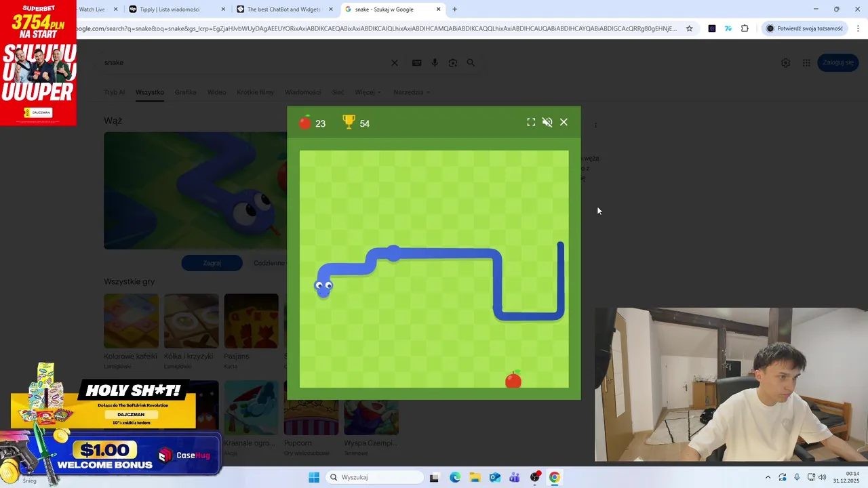Start voice search with the microphone
This screenshot has height=488, width=868.
tap(435, 62)
